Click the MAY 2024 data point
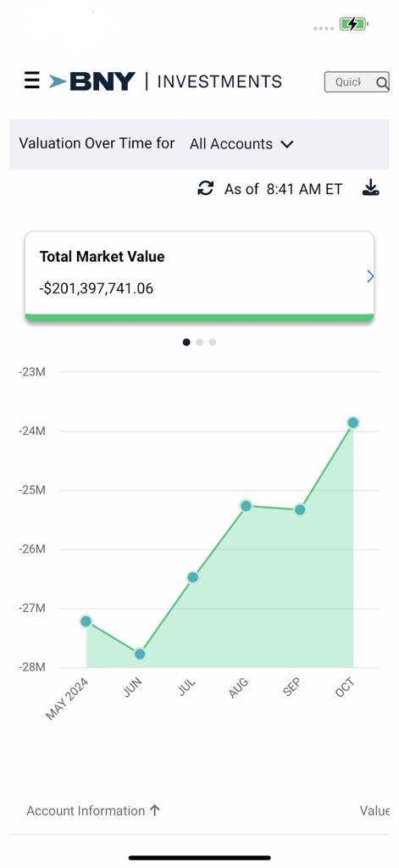 pyautogui.click(x=86, y=621)
